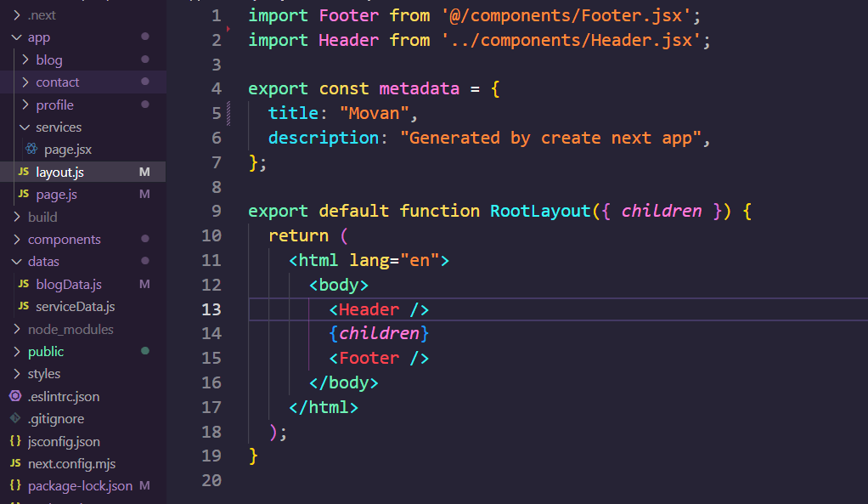Viewport: 868px width, 504px height.
Task: Expand the node_modules folder chevron
Action: coord(17,330)
